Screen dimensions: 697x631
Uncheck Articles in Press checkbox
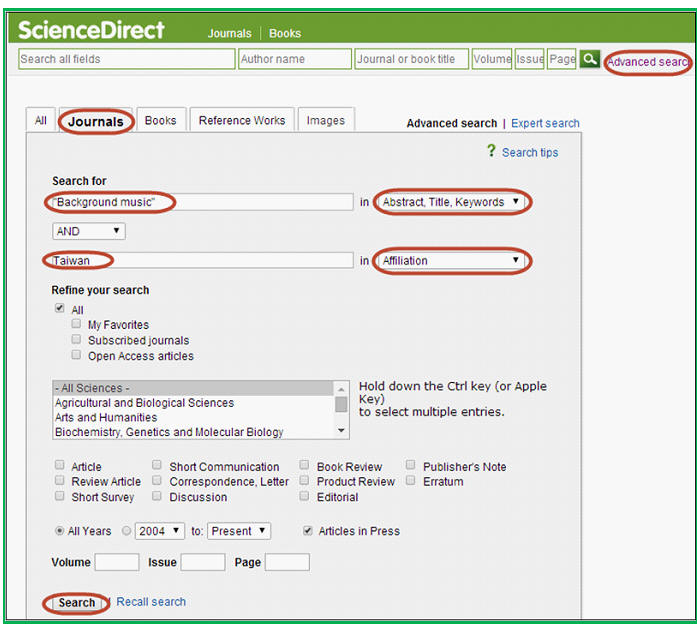pyautogui.click(x=308, y=531)
